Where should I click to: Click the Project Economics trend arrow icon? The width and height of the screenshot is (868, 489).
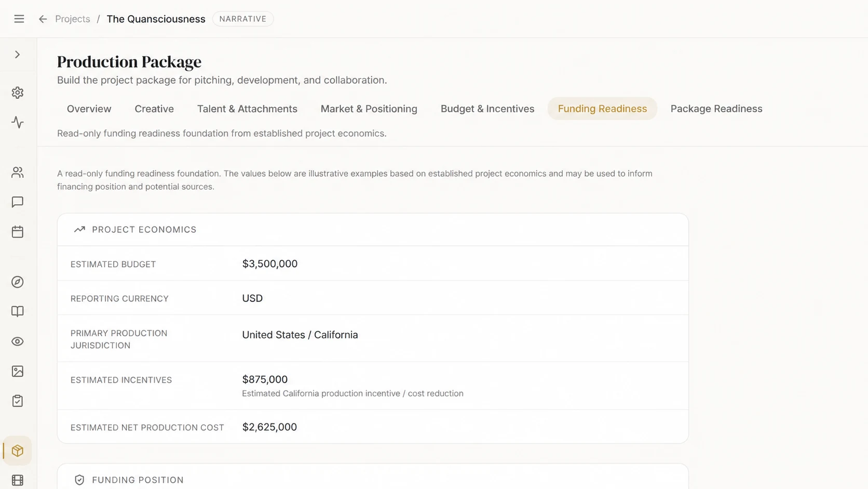(x=79, y=229)
